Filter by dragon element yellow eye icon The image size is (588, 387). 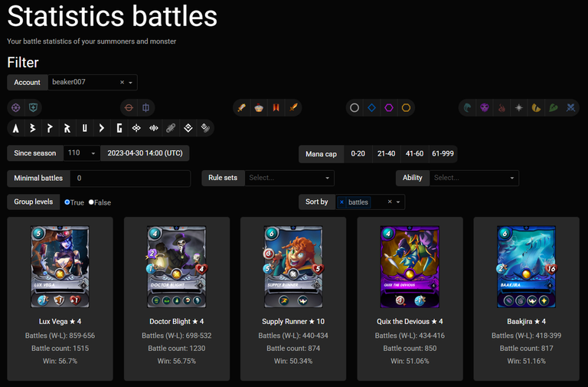536,108
